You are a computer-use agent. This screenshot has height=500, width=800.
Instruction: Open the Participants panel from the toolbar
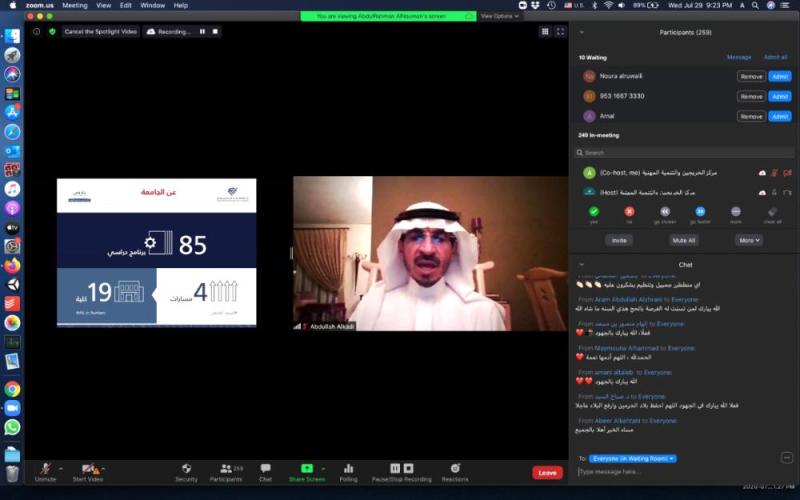[x=226, y=472]
